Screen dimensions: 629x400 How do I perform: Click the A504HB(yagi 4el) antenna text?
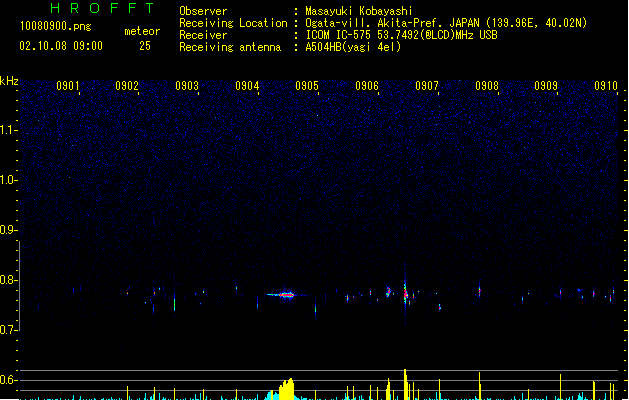[x=353, y=47]
